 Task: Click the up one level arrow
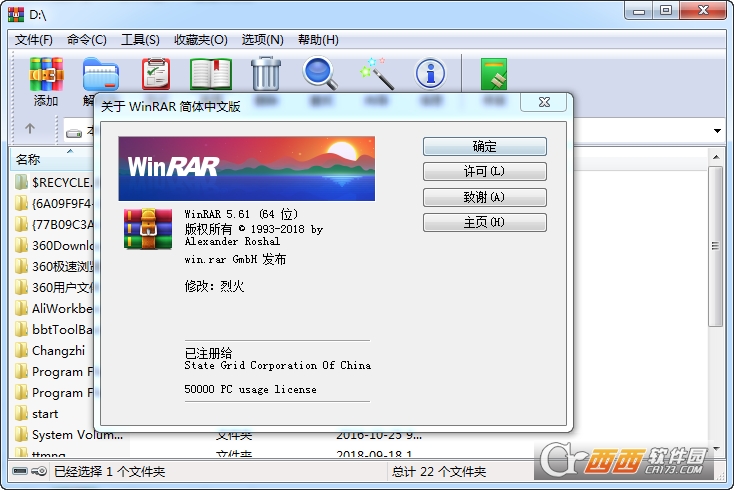pos(30,129)
